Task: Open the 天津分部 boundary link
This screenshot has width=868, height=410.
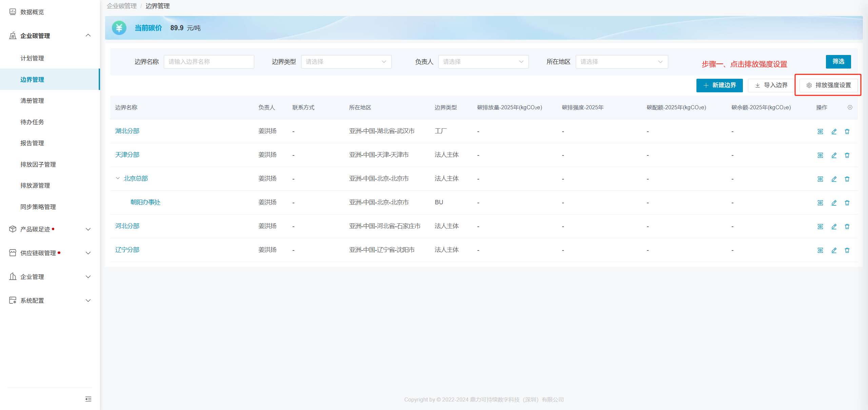Action: (127, 155)
